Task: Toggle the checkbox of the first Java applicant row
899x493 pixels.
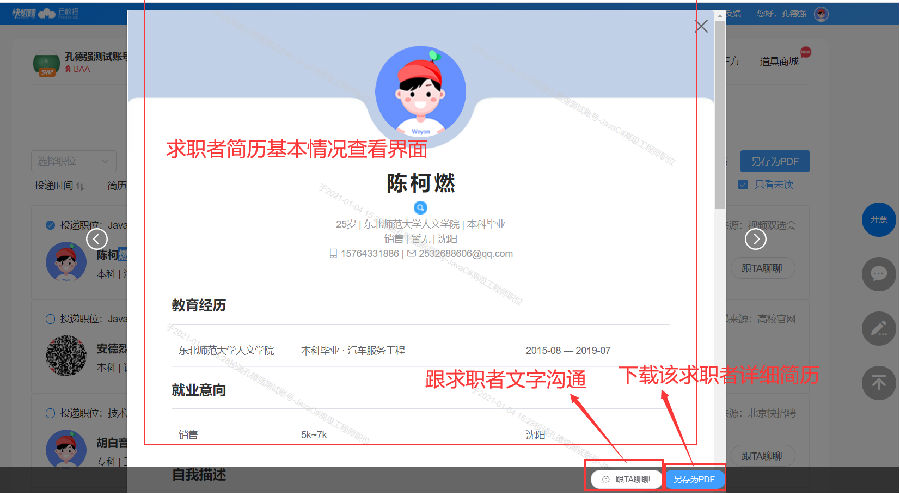Action: [50, 225]
